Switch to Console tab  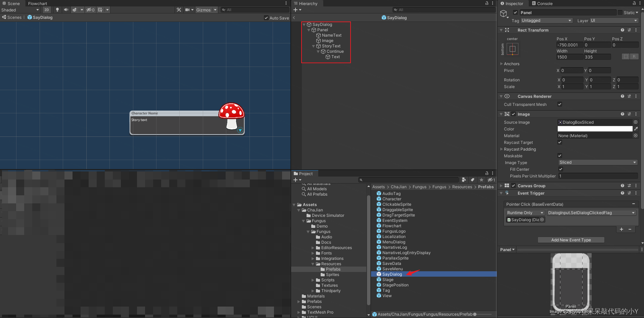click(542, 3)
